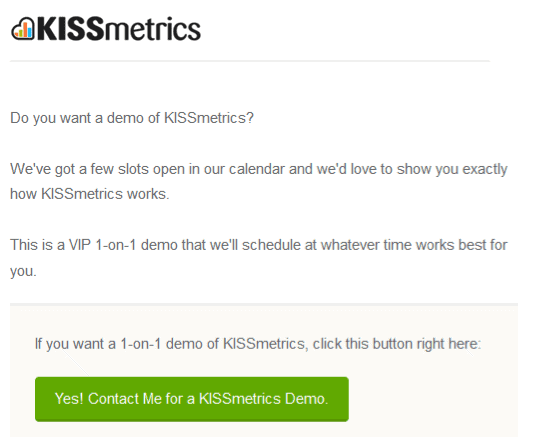Click the words 'Demo.' on the green button
This screenshot has width=536, height=437.
pos(307,399)
